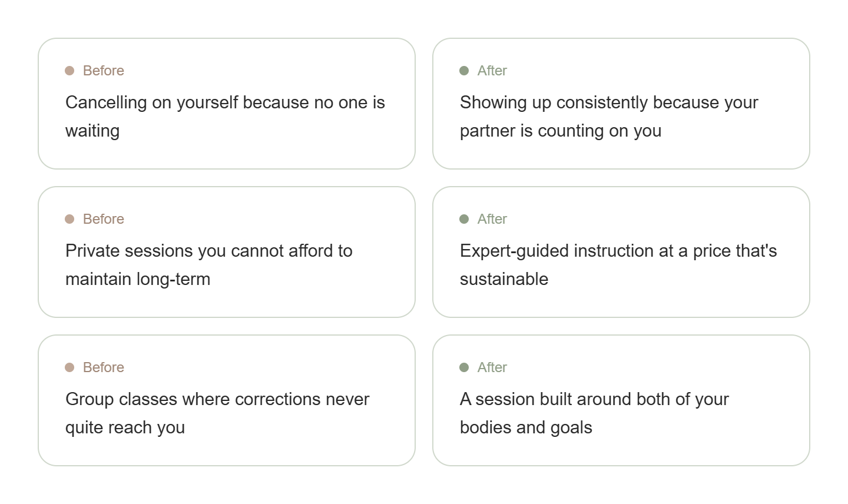Click the Before label above 'Private sessions'

(x=104, y=219)
